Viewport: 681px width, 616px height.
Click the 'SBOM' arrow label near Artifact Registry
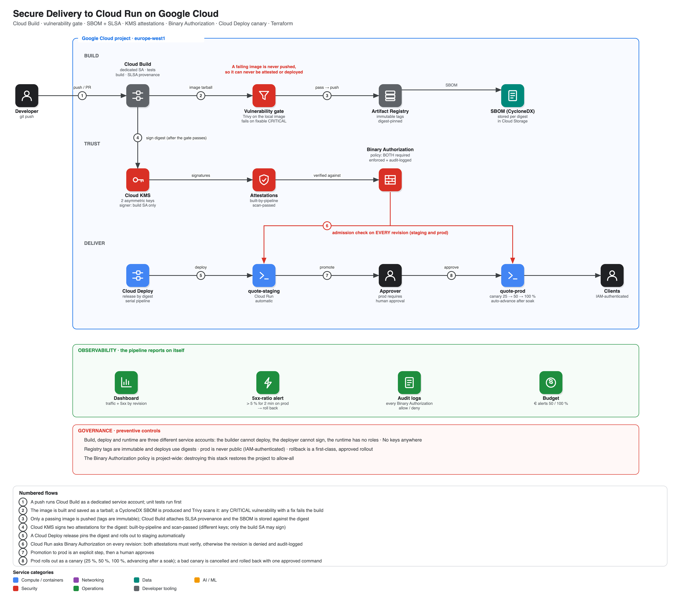pos(451,85)
